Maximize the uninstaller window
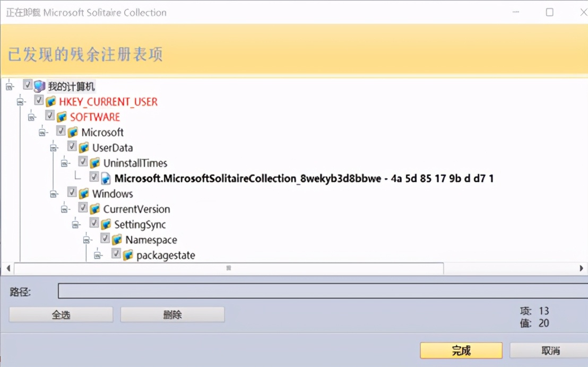588x367 pixels. [549, 12]
